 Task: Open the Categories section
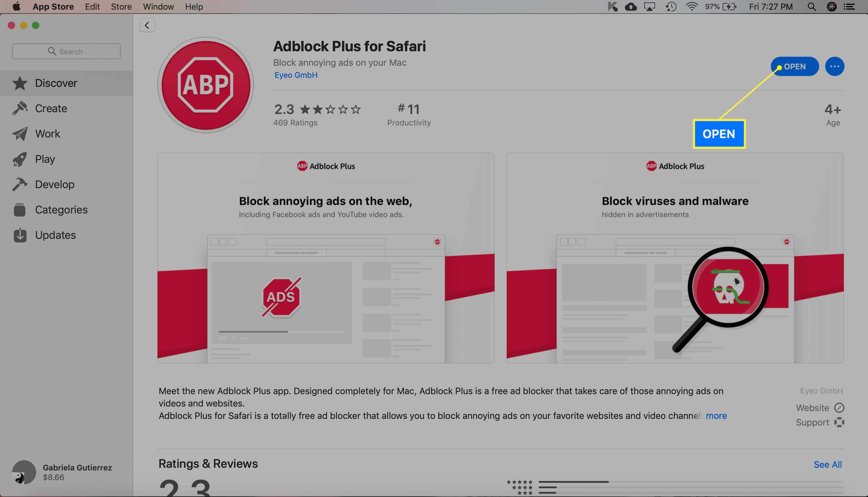pyautogui.click(x=61, y=209)
